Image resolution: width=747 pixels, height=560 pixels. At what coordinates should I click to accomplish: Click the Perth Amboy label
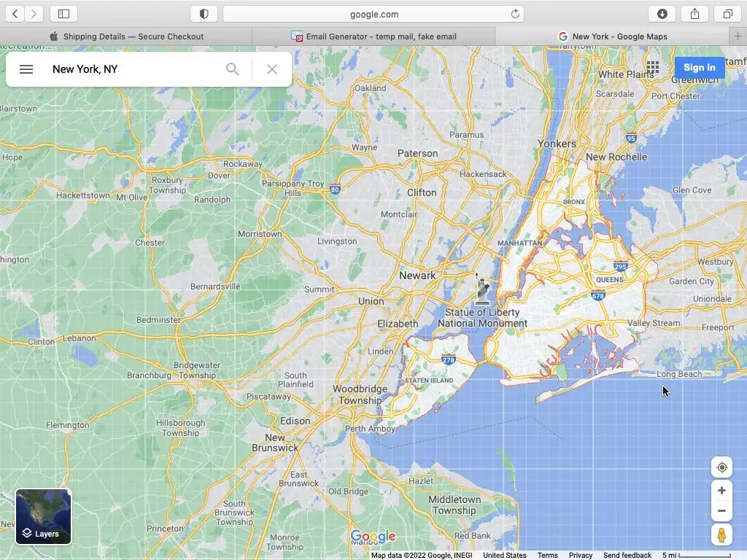(x=370, y=429)
